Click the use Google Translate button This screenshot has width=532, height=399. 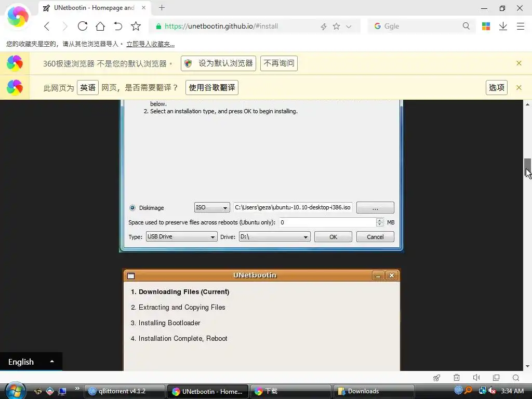click(212, 87)
